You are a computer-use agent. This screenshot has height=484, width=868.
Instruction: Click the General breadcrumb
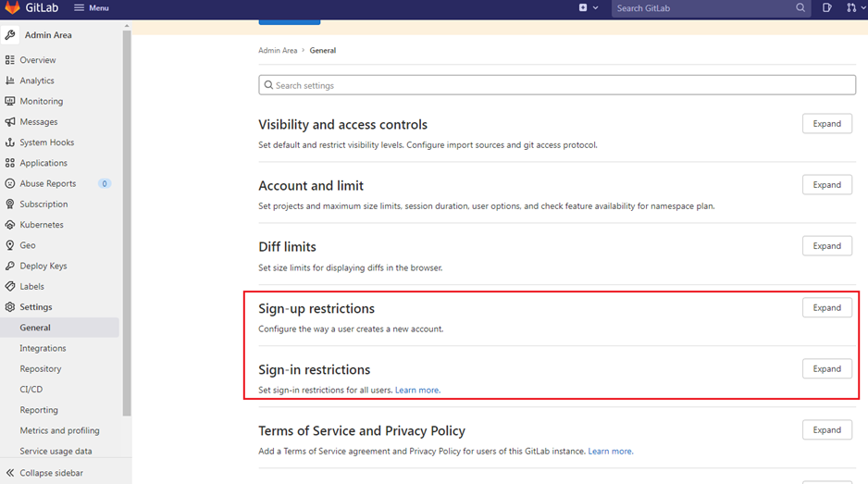click(323, 50)
